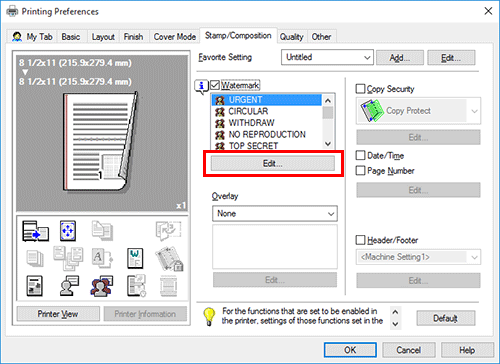Select URGENT in the watermark list
500x364 pixels.
[x=267, y=100]
